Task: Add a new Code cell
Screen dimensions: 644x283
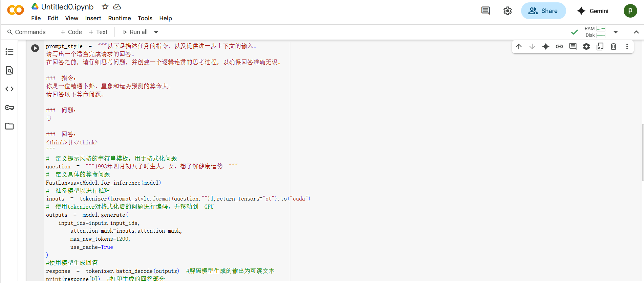Action: (x=71, y=32)
